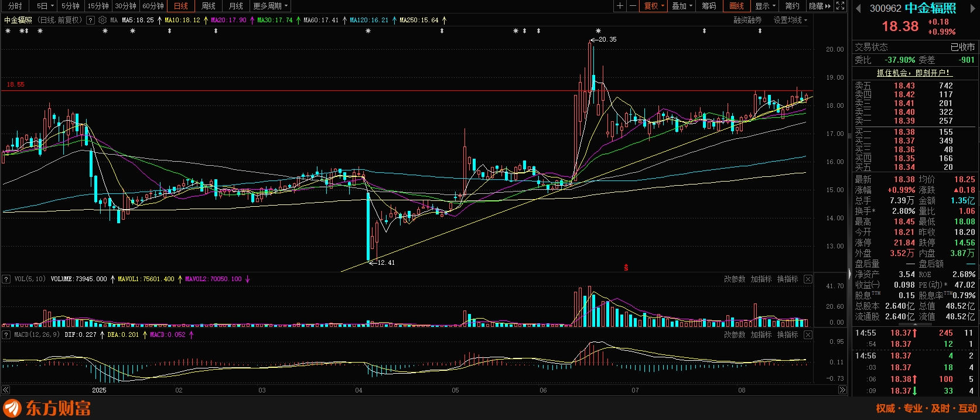Click the first asterisk event marker
This screenshot has height=420, width=980.
tap(8, 30)
